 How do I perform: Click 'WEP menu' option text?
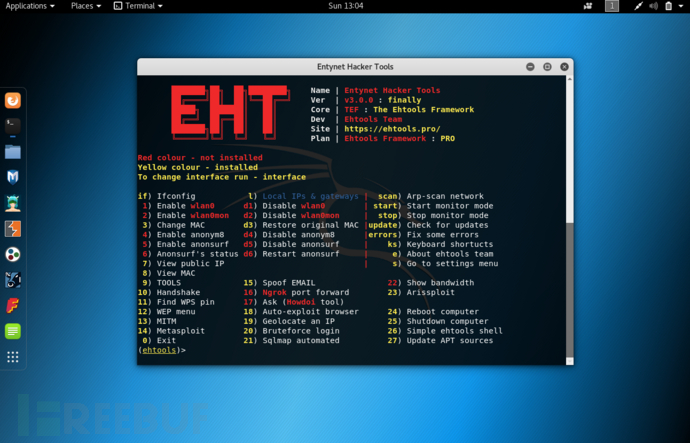pos(176,312)
